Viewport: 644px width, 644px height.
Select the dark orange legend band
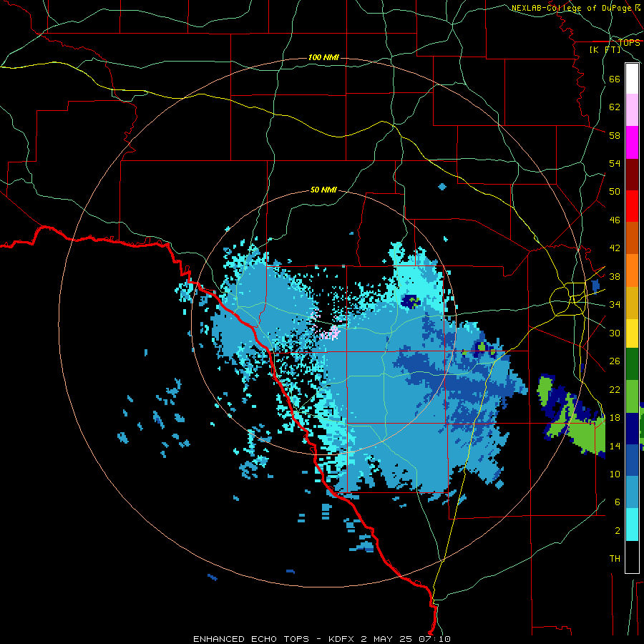[x=632, y=238]
